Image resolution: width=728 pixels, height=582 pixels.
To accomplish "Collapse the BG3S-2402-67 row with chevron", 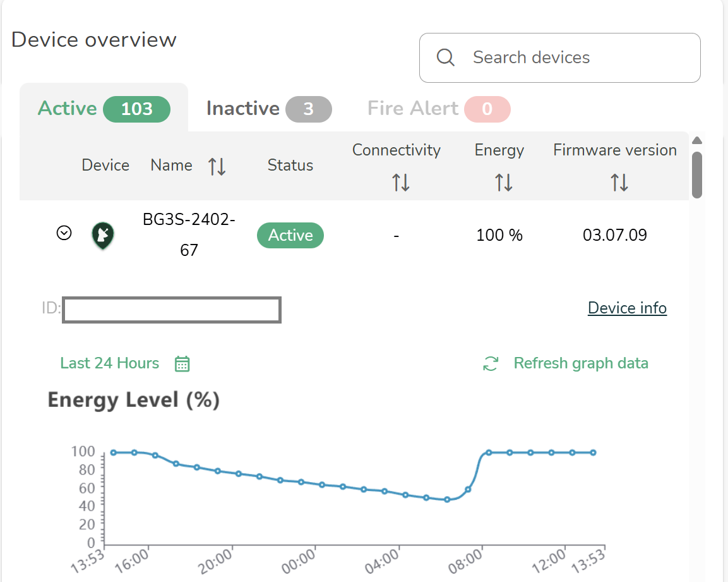I will coord(64,233).
